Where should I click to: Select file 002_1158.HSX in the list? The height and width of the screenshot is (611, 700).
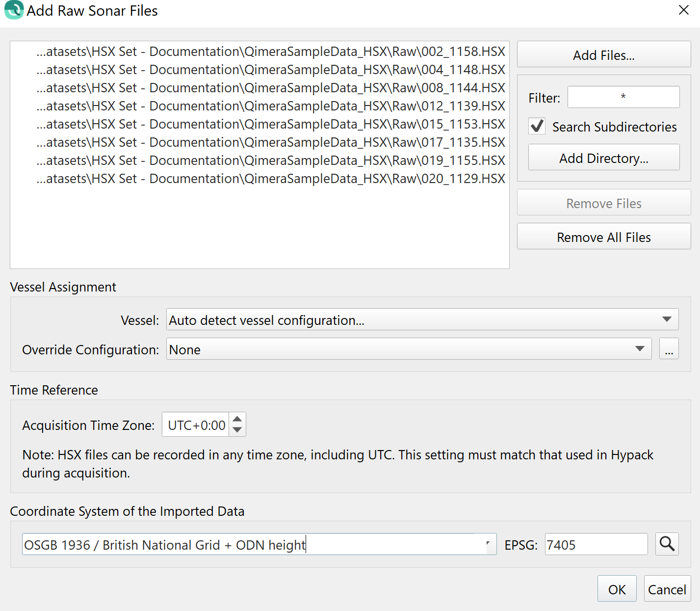(270, 52)
